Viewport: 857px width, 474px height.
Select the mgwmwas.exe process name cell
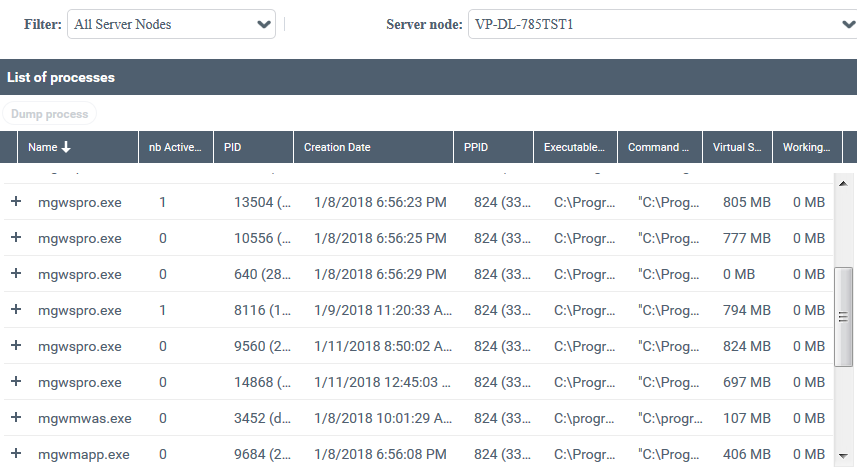[84, 418]
